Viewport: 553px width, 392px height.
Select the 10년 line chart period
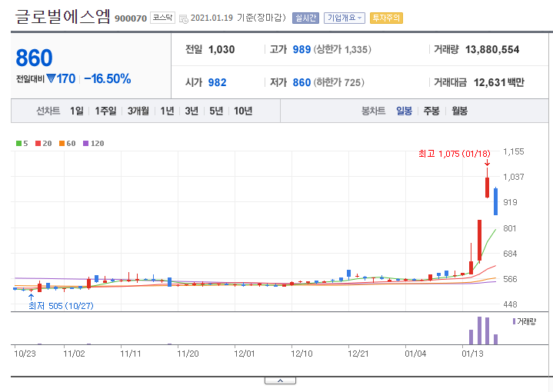tap(243, 111)
